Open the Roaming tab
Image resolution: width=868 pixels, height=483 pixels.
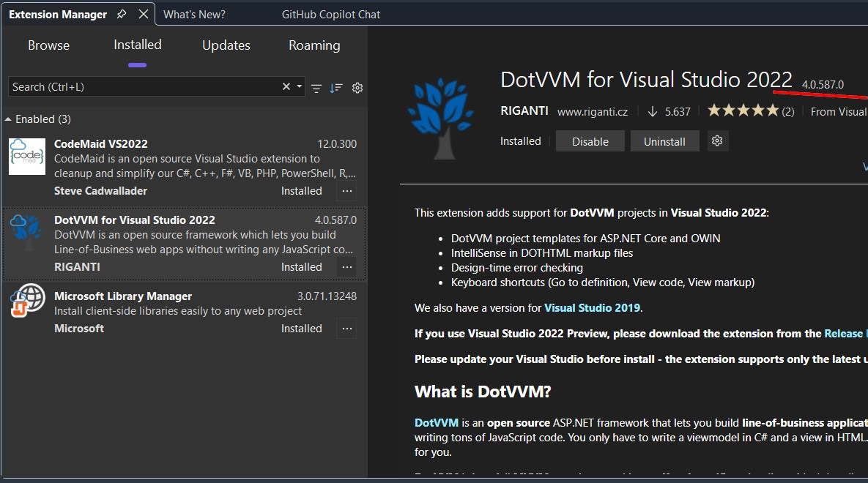(314, 45)
